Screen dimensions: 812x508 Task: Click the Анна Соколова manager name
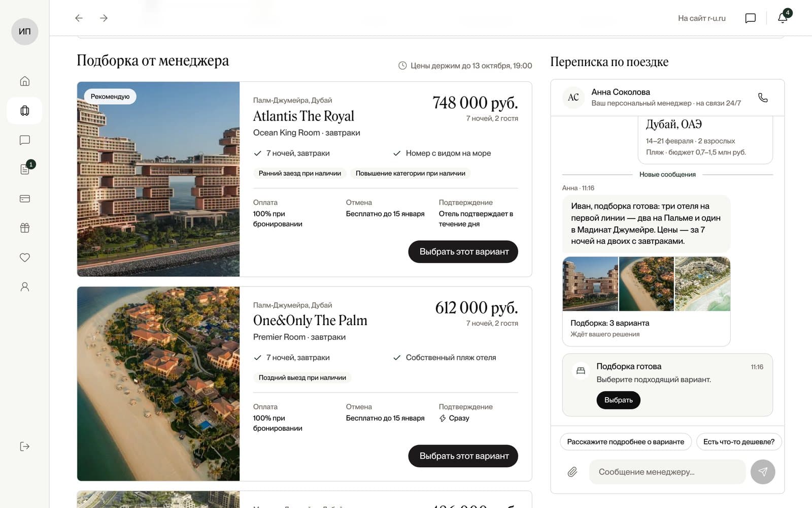pyautogui.click(x=620, y=92)
